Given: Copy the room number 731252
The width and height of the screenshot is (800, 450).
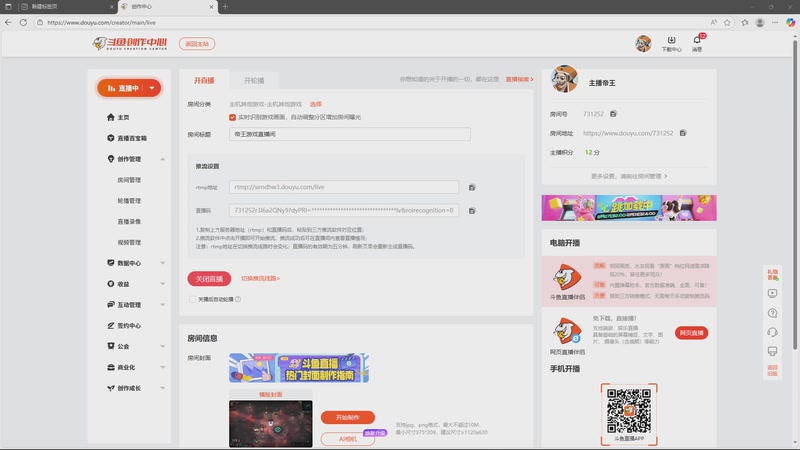Looking at the screenshot, I should pyautogui.click(x=613, y=114).
